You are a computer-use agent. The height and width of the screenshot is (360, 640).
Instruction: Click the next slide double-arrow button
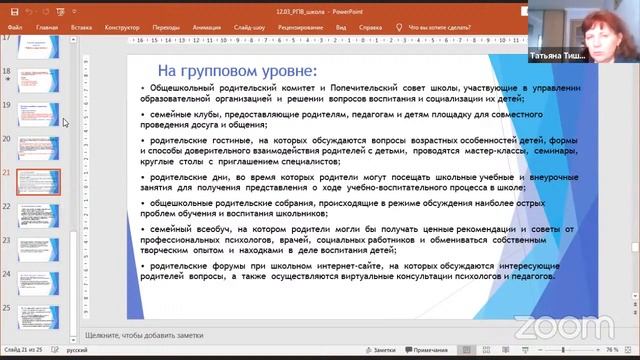[x=635, y=312]
